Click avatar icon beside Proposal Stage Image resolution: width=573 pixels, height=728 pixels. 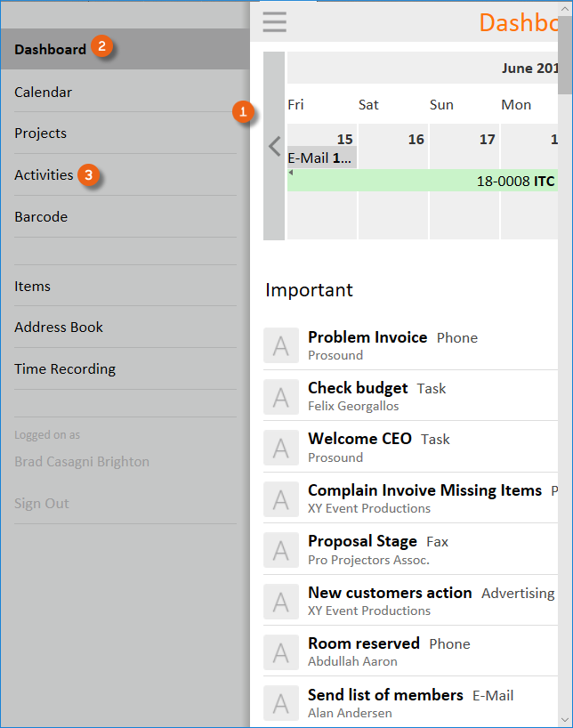pyautogui.click(x=281, y=550)
